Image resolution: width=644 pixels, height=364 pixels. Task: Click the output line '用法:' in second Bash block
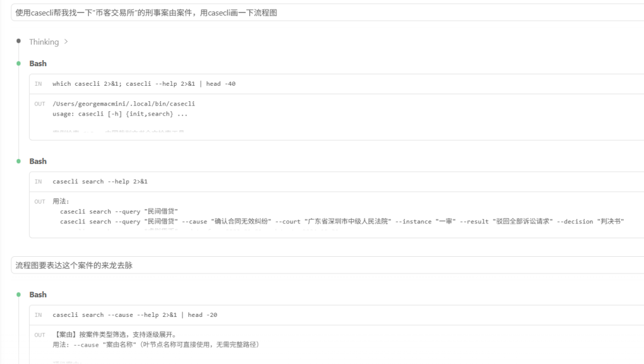point(61,201)
